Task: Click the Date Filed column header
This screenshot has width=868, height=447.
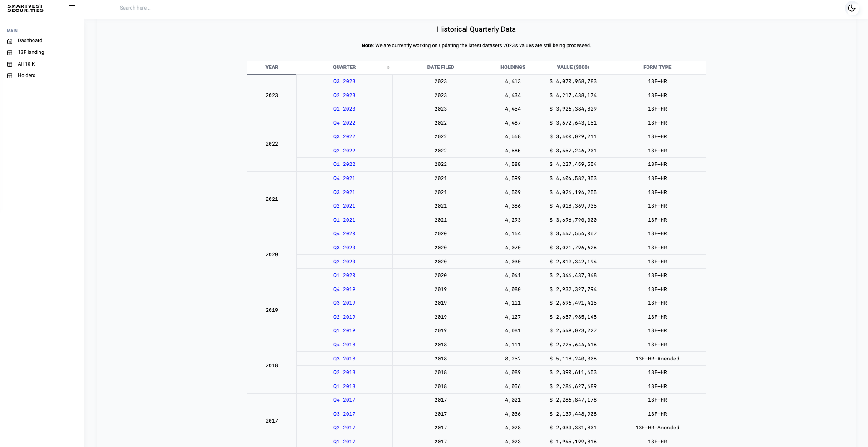Action: (x=441, y=68)
